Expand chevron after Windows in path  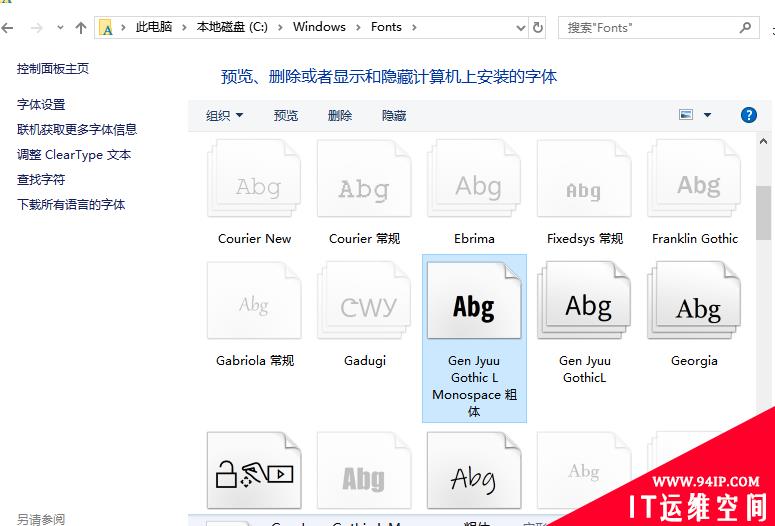[x=358, y=28]
